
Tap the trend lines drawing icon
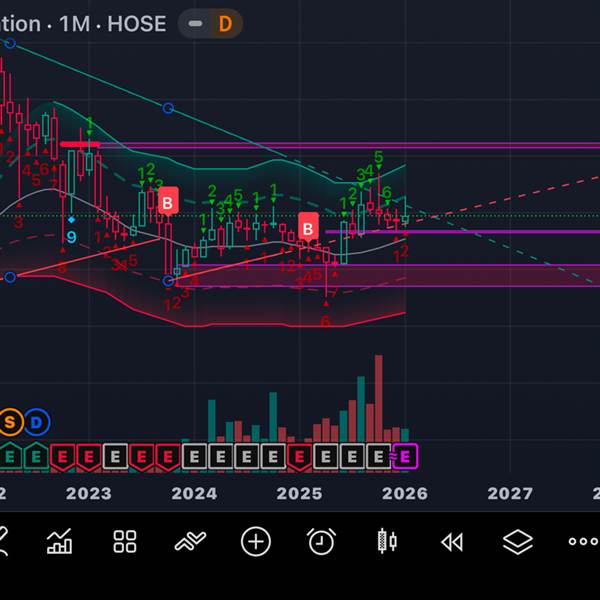tap(190, 541)
